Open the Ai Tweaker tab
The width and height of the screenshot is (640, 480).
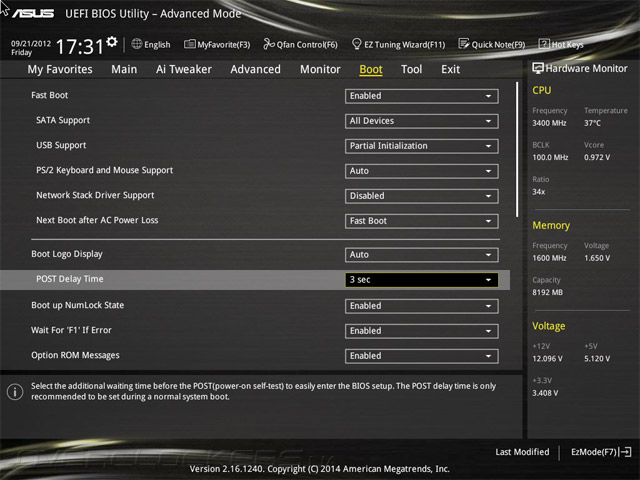coord(184,69)
